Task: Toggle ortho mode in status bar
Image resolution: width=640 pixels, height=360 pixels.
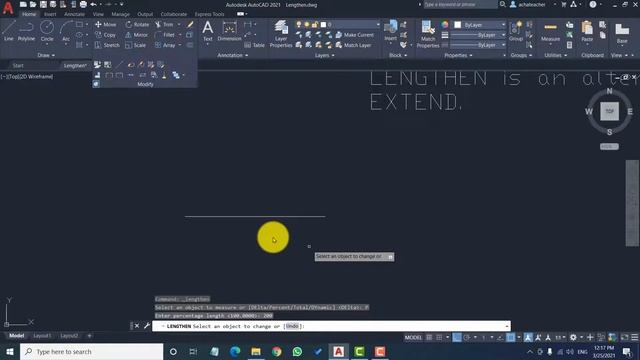Action: pos(457,337)
